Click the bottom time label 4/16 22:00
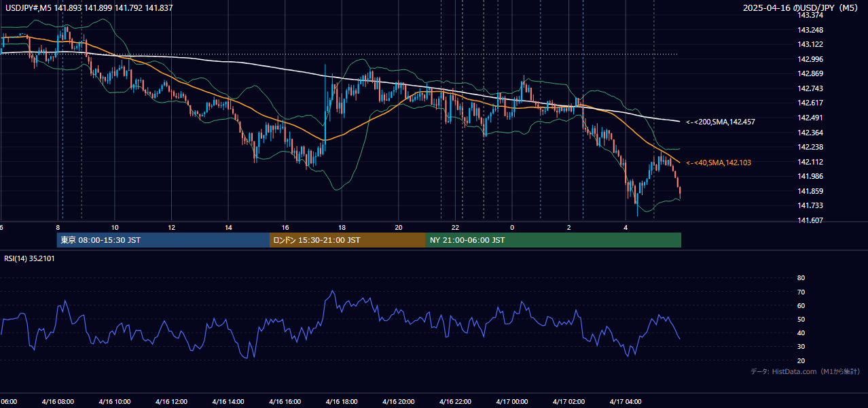The width and height of the screenshot is (868, 408). (x=455, y=402)
